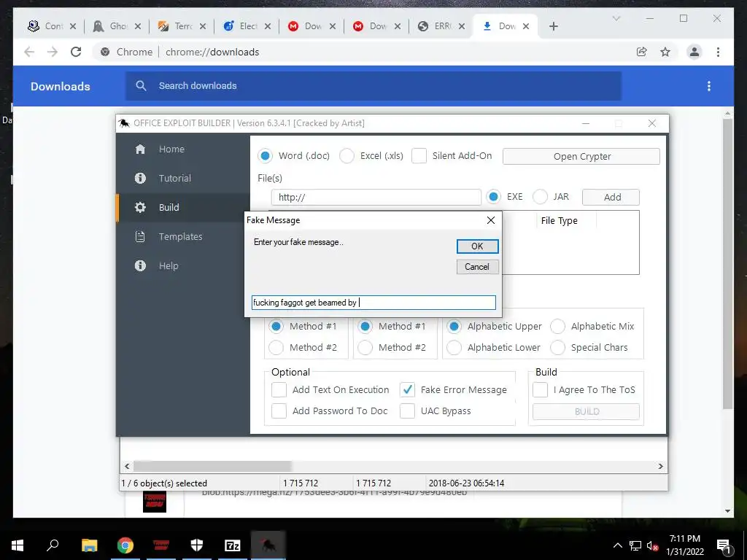The image size is (747, 560).
Task: Click the File Type column header
Action: tap(560, 220)
